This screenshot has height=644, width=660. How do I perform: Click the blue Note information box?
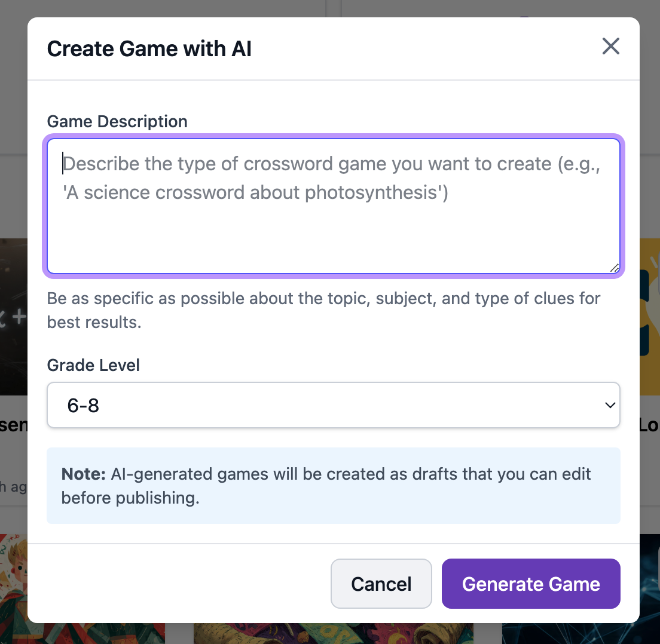coord(334,486)
